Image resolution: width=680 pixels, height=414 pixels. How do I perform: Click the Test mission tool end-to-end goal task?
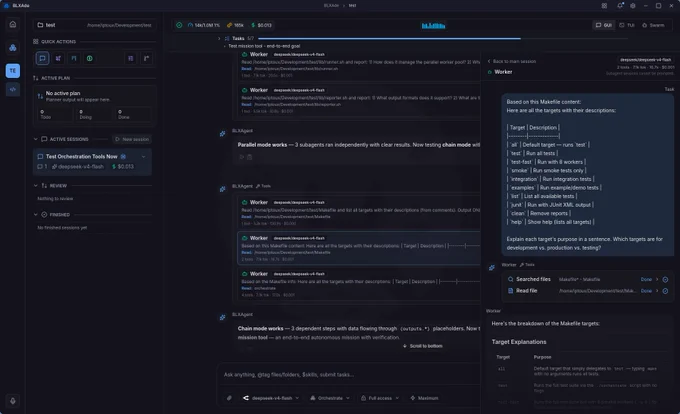click(x=264, y=46)
